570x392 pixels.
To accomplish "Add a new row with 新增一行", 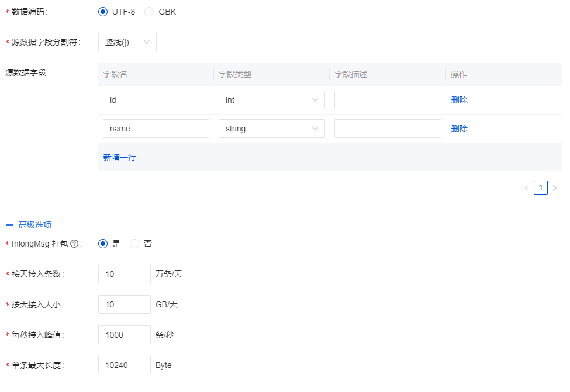I will click(x=120, y=157).
